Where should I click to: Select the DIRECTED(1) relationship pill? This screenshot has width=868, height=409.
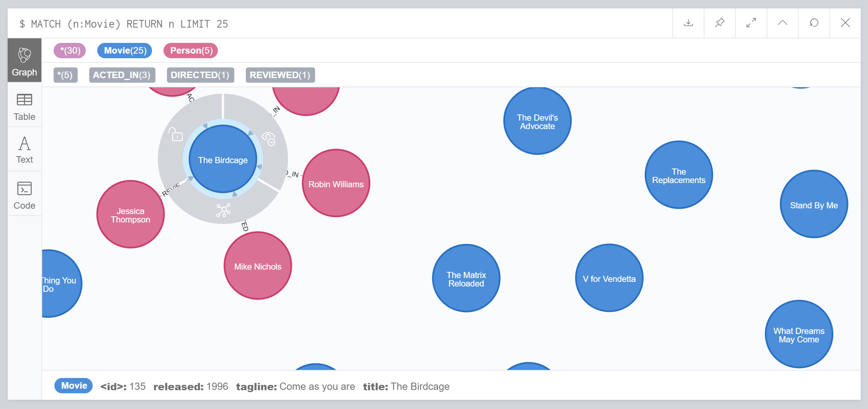(200, 75)
